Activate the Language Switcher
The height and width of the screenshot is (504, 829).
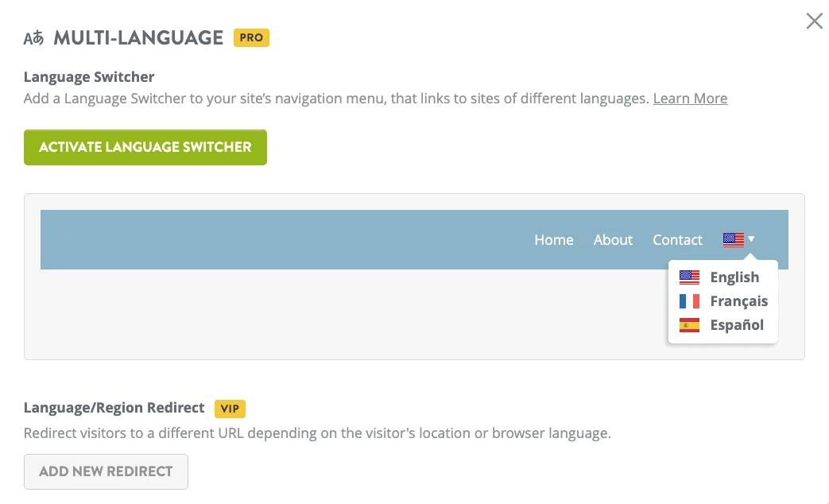[x=145, y=147]
